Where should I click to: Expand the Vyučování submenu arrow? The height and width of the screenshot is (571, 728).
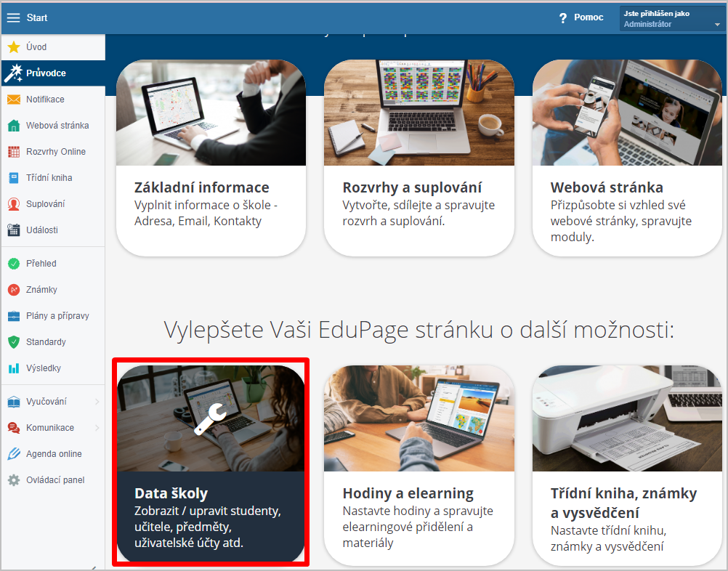pyautogui.click(x=97, y=402)
